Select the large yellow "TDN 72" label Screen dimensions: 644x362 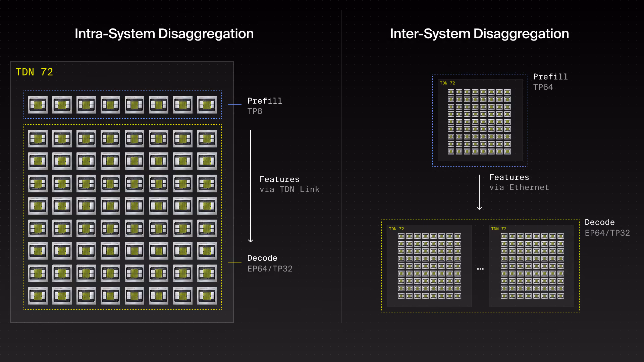34,72
